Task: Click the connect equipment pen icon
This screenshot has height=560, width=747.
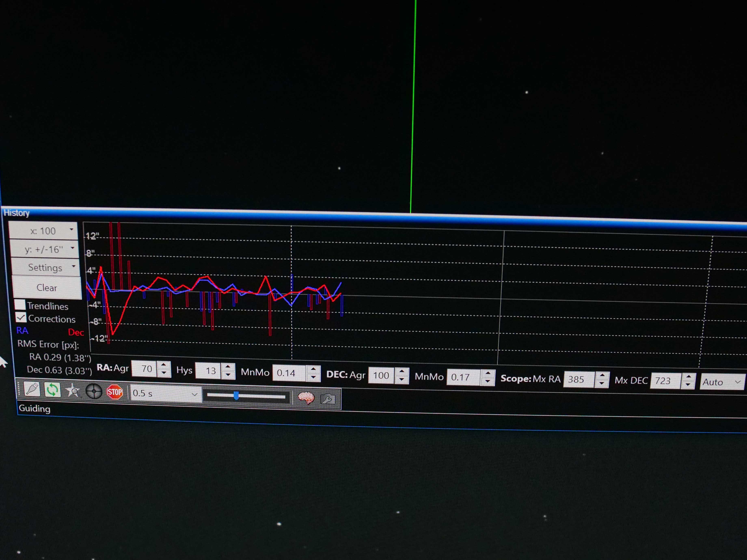Action: (x=32, y=389)
